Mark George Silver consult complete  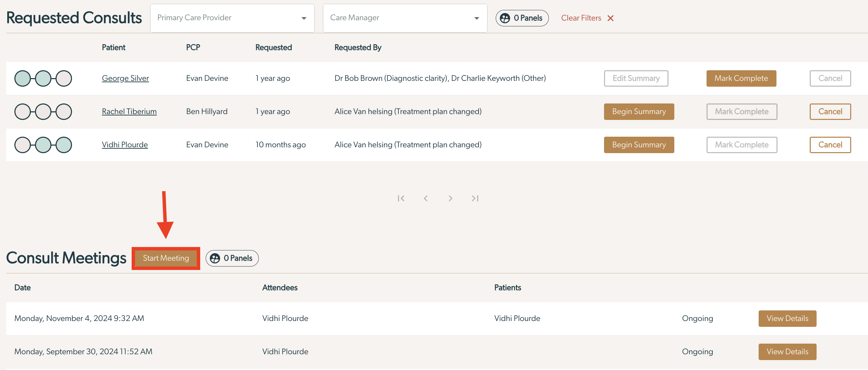(742, 78)
